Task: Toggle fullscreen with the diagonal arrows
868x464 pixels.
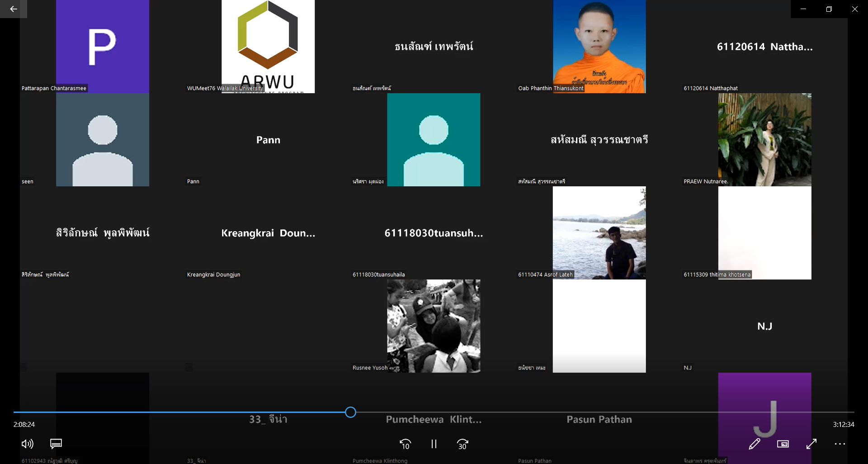Action: 811,444
